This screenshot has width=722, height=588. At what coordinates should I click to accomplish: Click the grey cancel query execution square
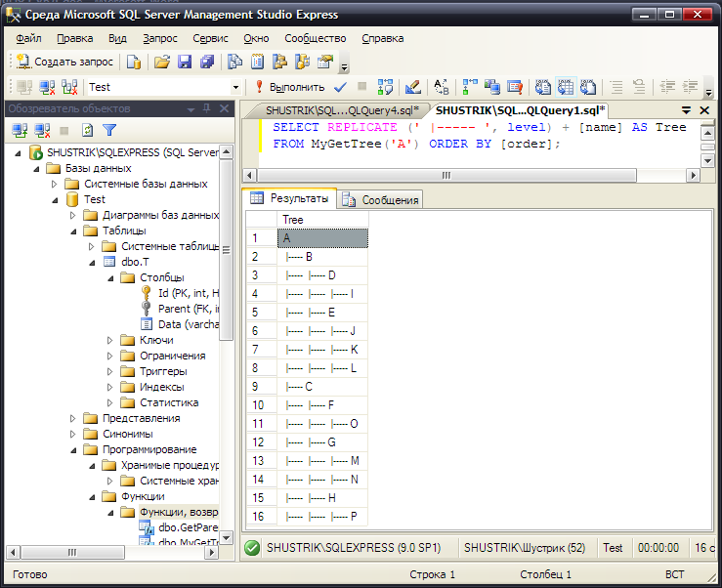[x=362, y=86]
